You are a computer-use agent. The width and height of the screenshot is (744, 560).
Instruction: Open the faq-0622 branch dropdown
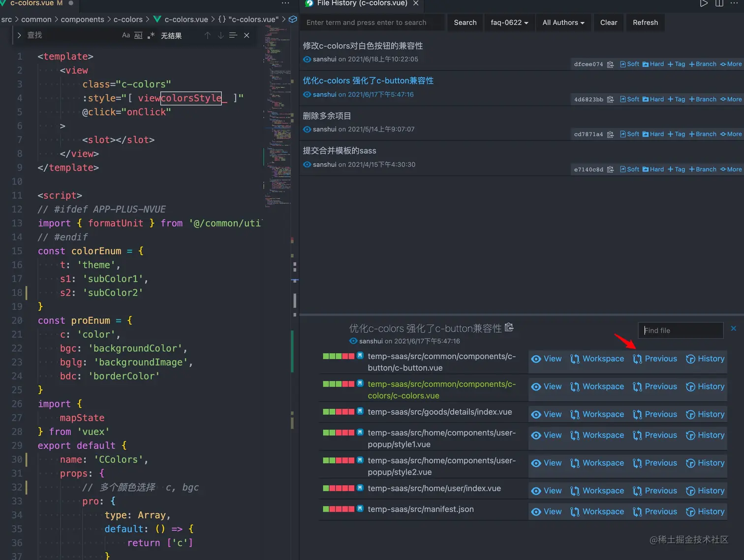[509, 23]
